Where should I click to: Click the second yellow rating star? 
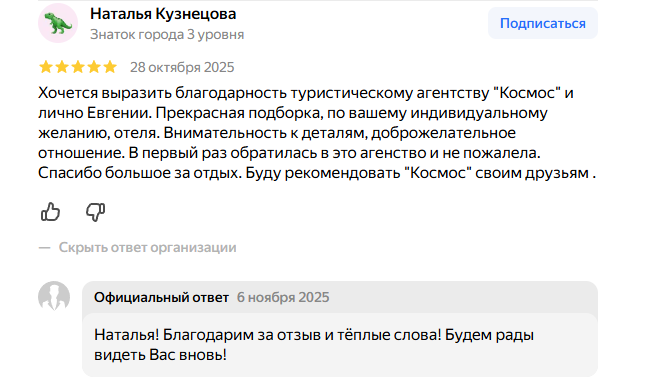(x=62, y=67)
